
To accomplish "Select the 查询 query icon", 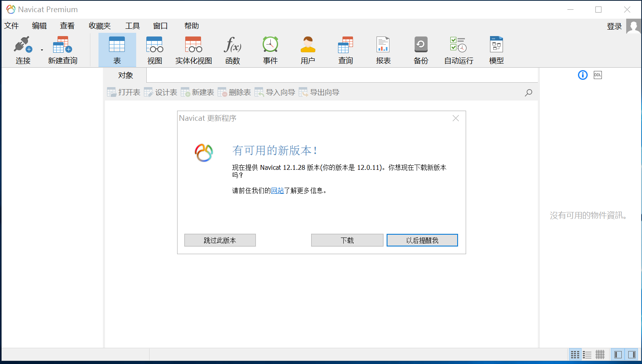I will 345,45.
